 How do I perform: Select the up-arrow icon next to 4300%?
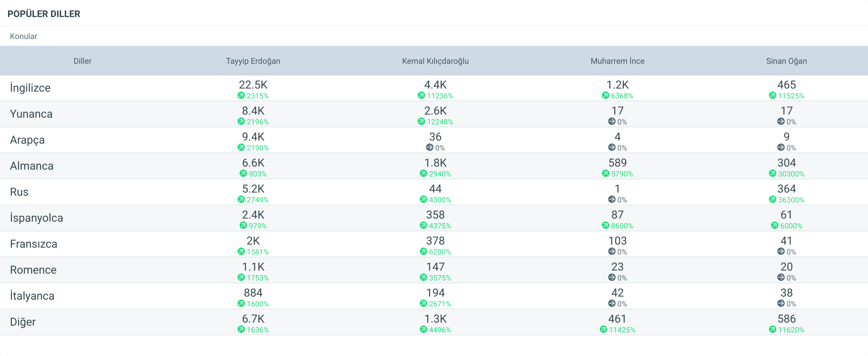(423, 199)
